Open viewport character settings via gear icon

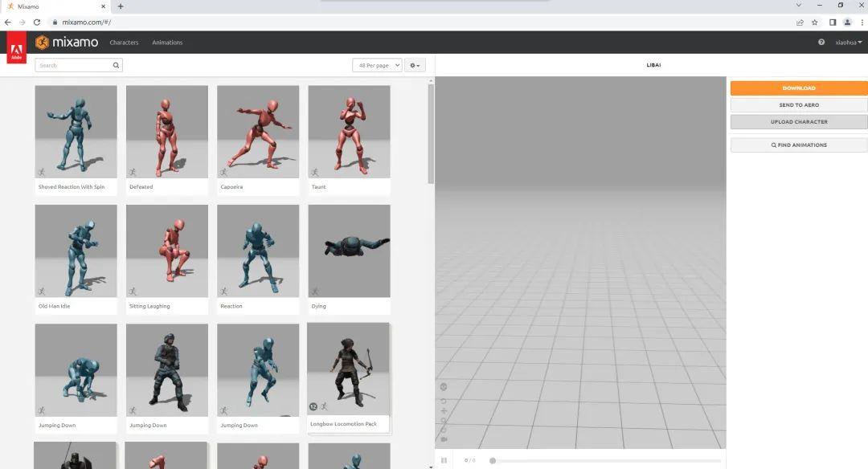click(444, 386)
